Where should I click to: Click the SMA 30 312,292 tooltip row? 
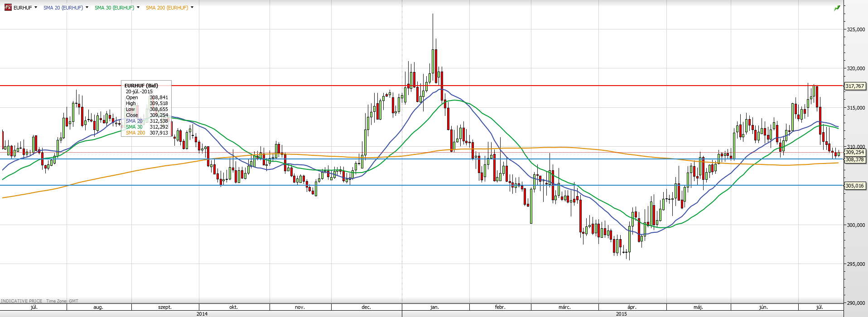point(147,127)
